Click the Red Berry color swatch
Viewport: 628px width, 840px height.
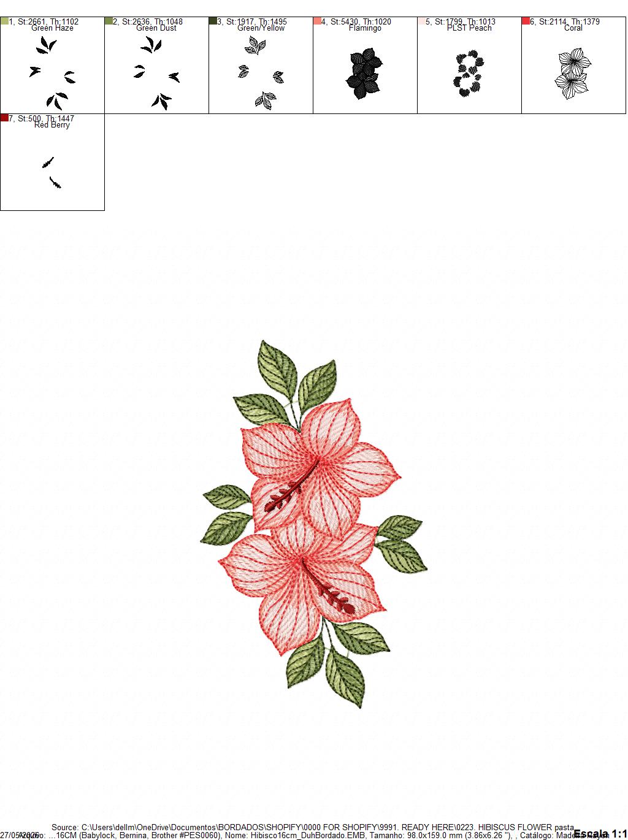pyautogui.click(x=4, y=118)
